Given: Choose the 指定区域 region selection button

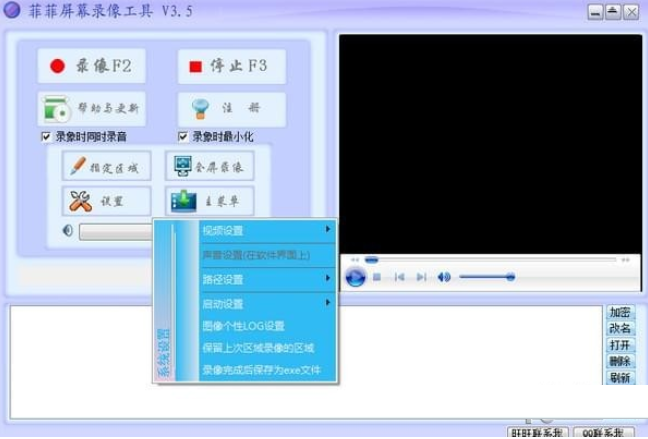Looking at the screenshot, I should (x=106, y=166).
